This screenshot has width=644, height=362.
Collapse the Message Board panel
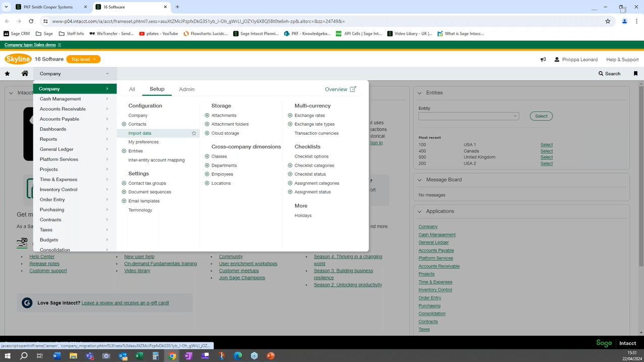click(420, 180)
